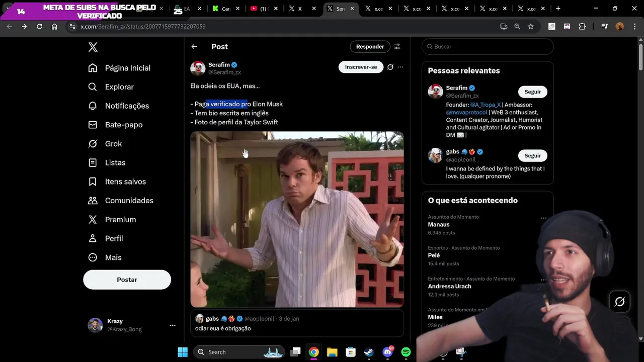
Task: Open Página Inicial home icon in sidebar
Action: tap(93, 68)
